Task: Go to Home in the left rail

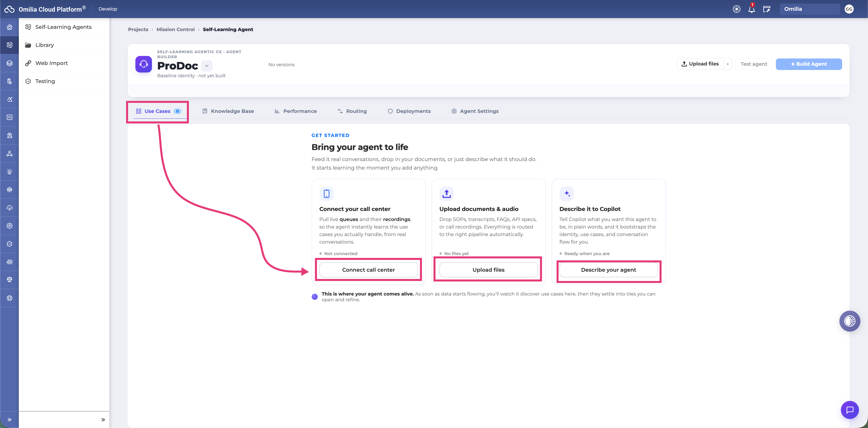Action: coord(10,27)
